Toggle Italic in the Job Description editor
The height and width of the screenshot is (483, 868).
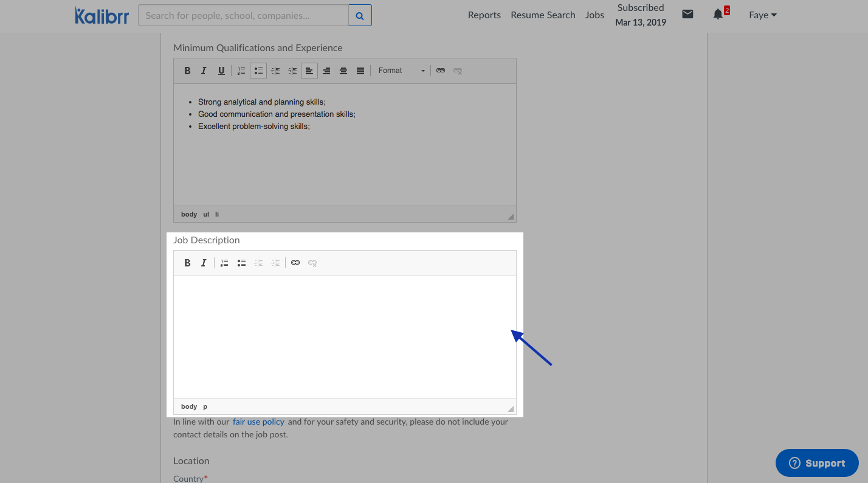204,263
